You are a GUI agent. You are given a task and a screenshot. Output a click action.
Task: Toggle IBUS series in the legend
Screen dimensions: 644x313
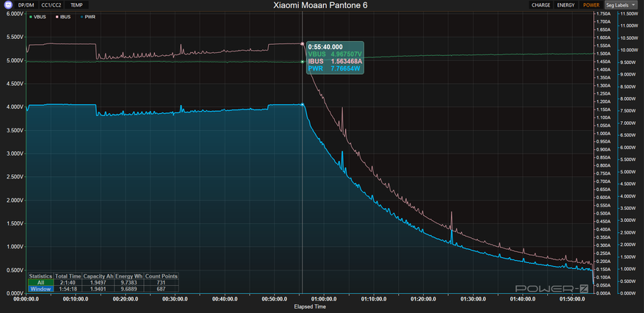[x=62, y=17]
